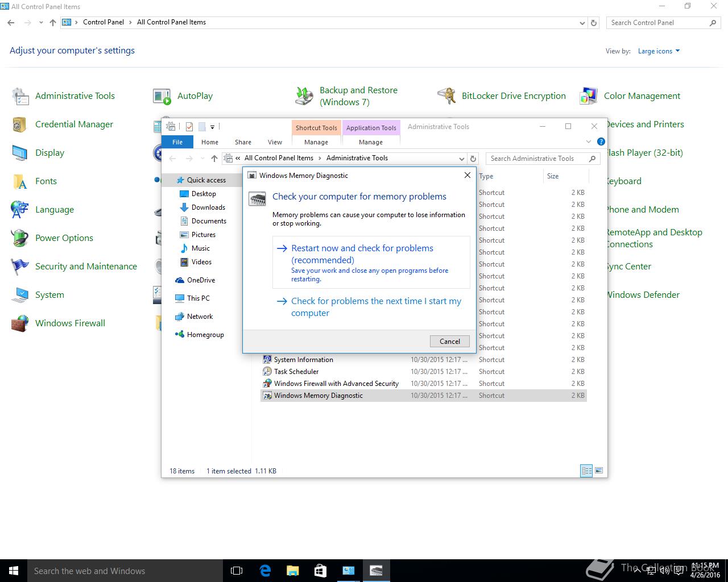Screen dimensions: 728x582
Task: Expand Control Panel address bar dropdown
Action: point(582,23)
